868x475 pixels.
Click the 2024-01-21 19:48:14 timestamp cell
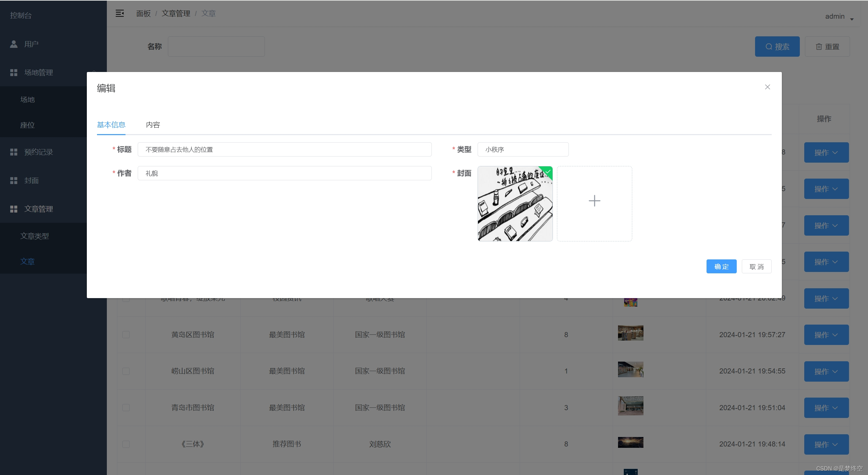pyautogui.click(x=752, y=444)
